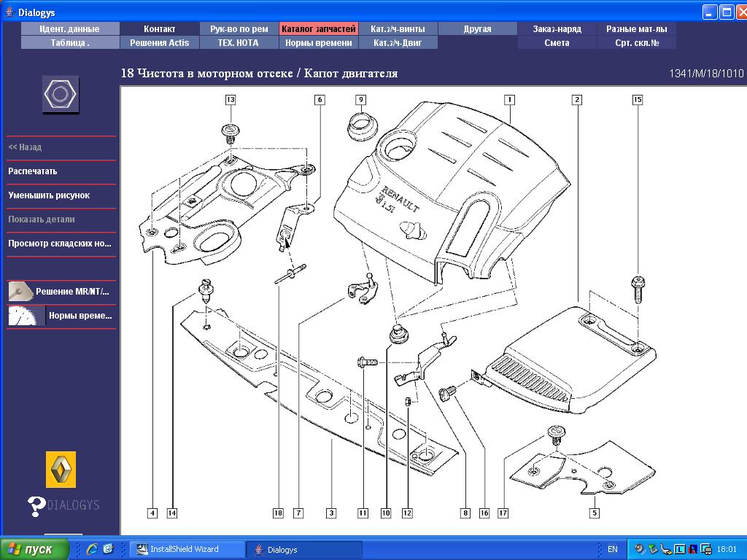Image resolution: width=747 pixels, height=560 pixels.
Task: Click Показать детали
Action: point(41,219)
